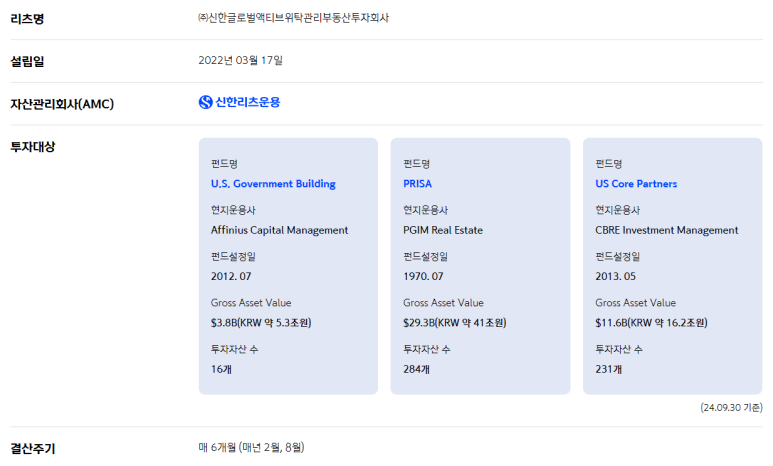Viewport: 773px width, 466px height.
Task: Click 현지운용사 label in the PRISA card
Action: [425, 211]
